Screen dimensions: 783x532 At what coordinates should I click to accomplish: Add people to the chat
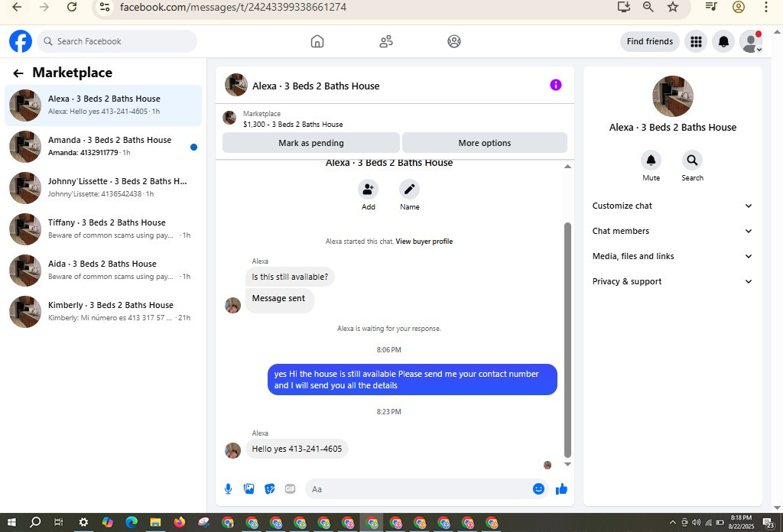368,189
